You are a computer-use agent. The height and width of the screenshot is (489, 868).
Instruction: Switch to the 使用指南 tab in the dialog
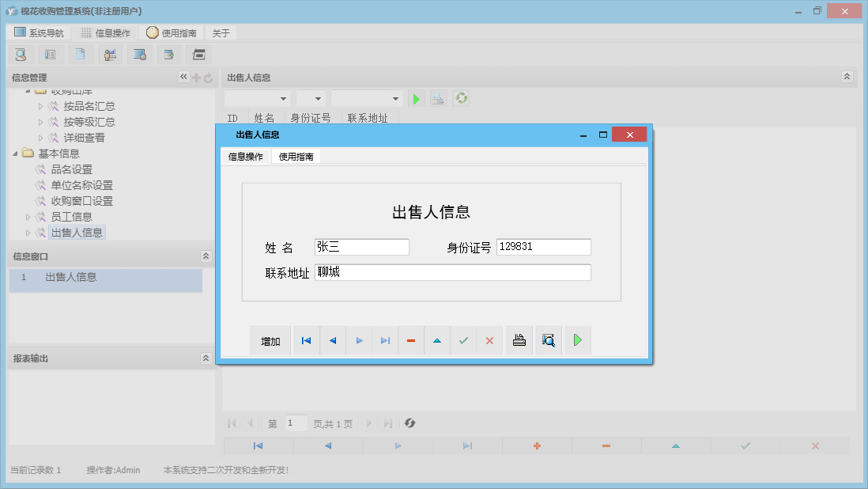click(295, 156)
